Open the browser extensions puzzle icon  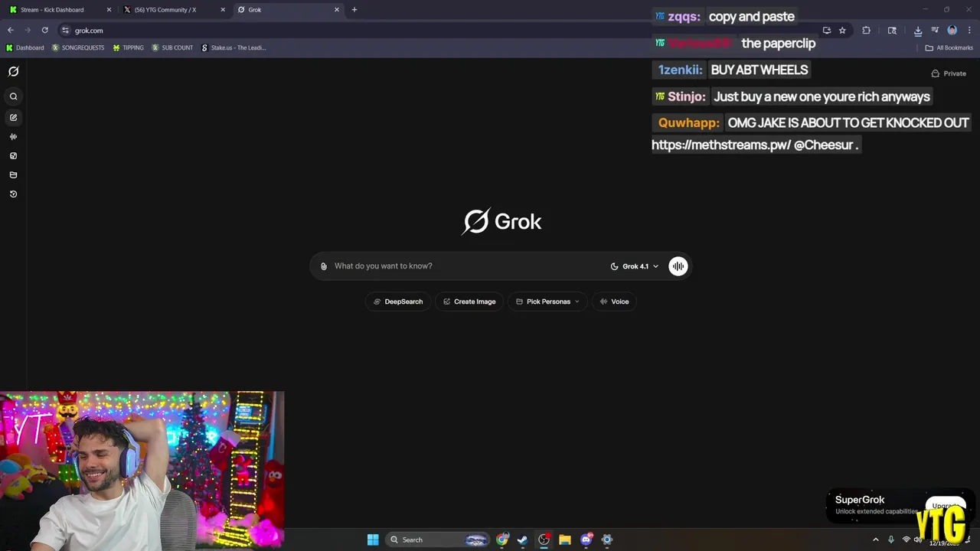[867, 31]
